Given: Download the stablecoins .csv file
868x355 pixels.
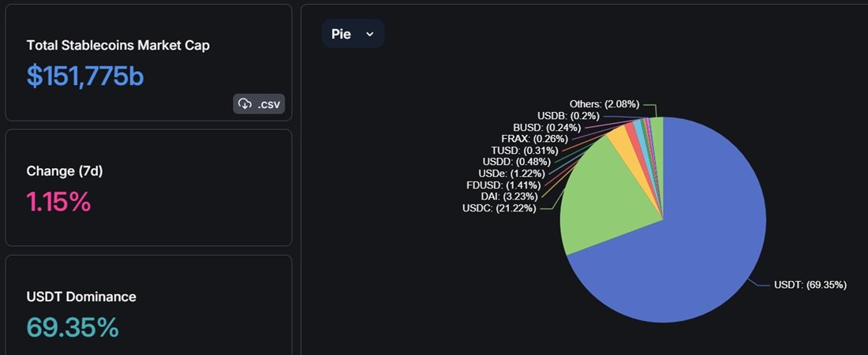Looking at the screenshot, I should coord(259,103).
